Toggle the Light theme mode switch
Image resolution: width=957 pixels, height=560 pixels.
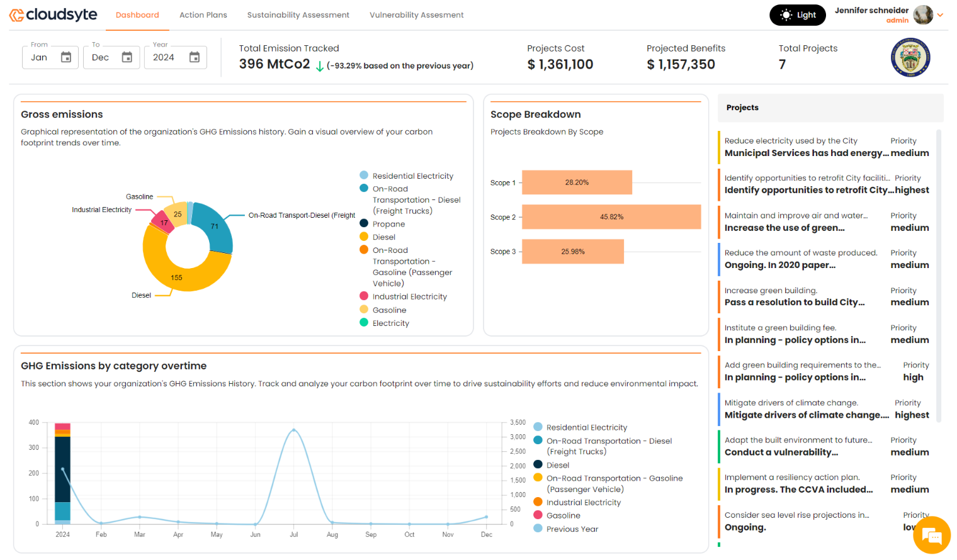click(x=798, y=15)
